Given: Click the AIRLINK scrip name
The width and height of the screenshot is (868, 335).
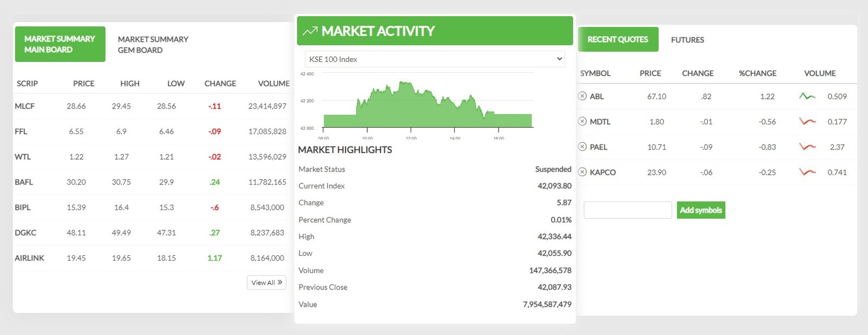Looking at the screenshot, I should click(30, 258).
